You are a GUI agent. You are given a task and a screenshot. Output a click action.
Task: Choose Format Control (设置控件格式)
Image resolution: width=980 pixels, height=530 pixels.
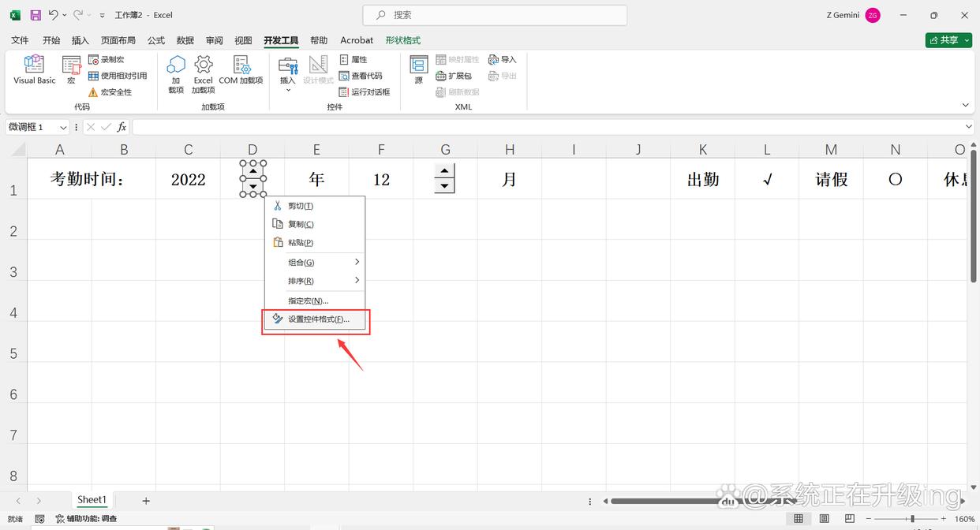click(x=315, y=319)
